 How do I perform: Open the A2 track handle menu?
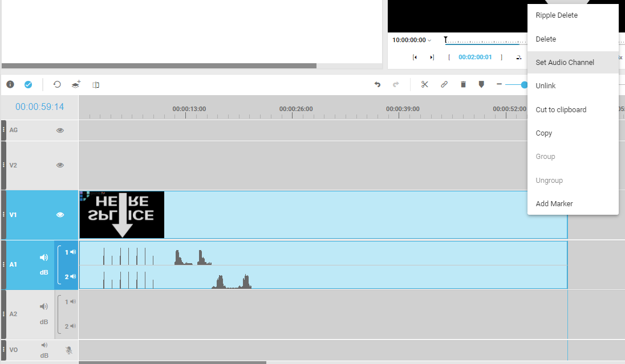click(3, 314)
